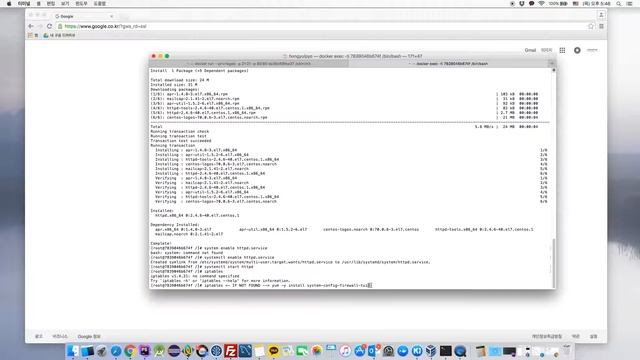Open Gmail link on Google page
The width and height of the screenshot is (640, 360).
(530, 50)
